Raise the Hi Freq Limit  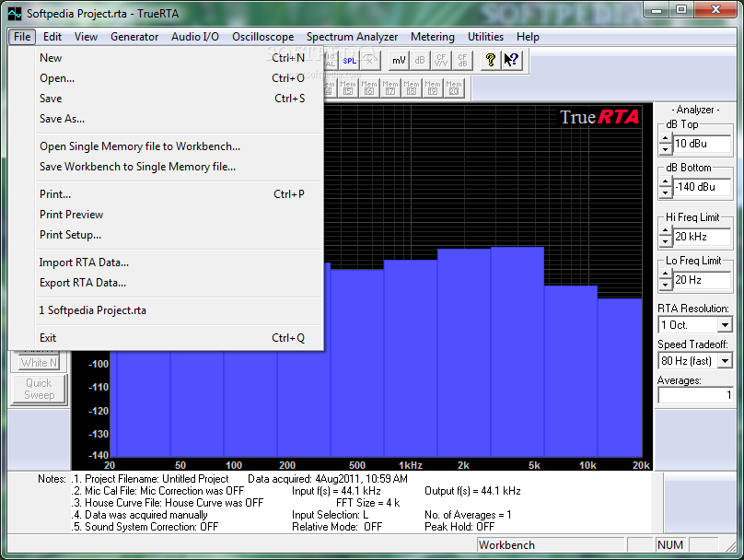click(x=665, y=232)
